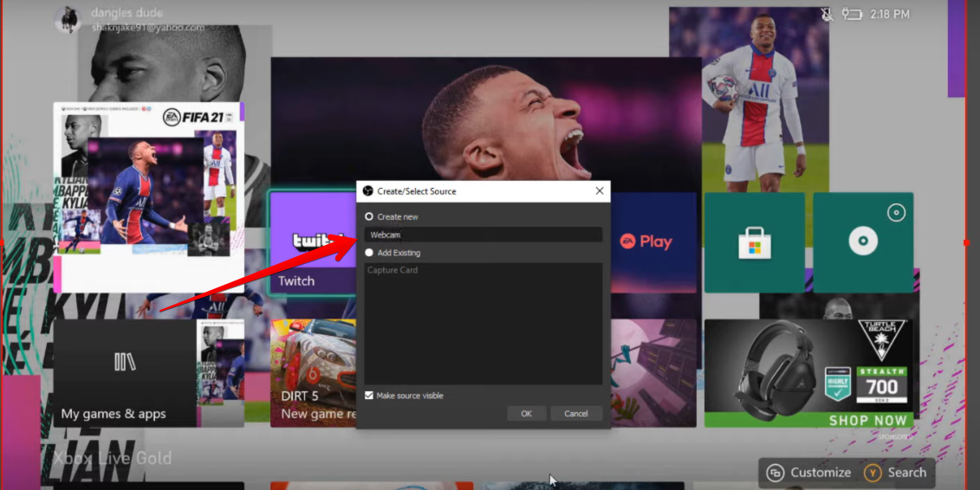Close the Create/Select Source dialog
This screenshot has height=490, width=980.
[x=600, y=191]
